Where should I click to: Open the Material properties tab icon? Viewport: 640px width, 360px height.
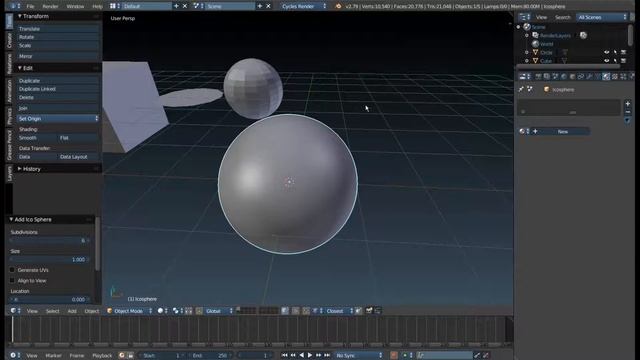(606, 76)
